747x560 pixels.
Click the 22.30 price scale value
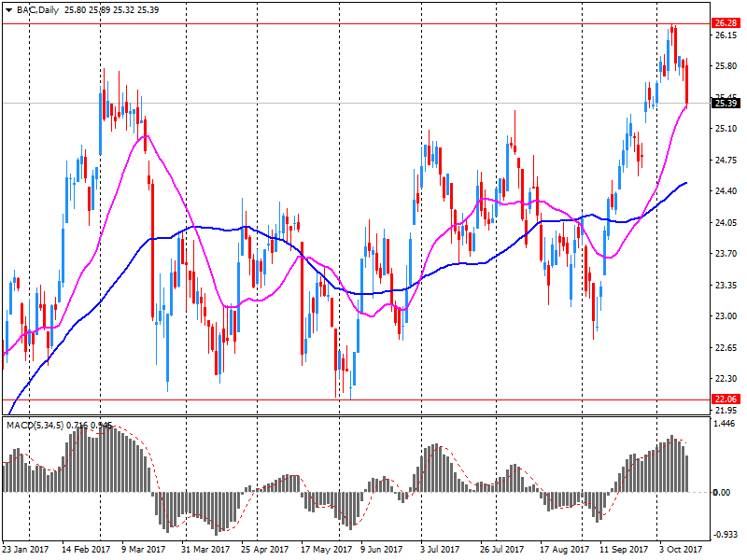[726, 379]
